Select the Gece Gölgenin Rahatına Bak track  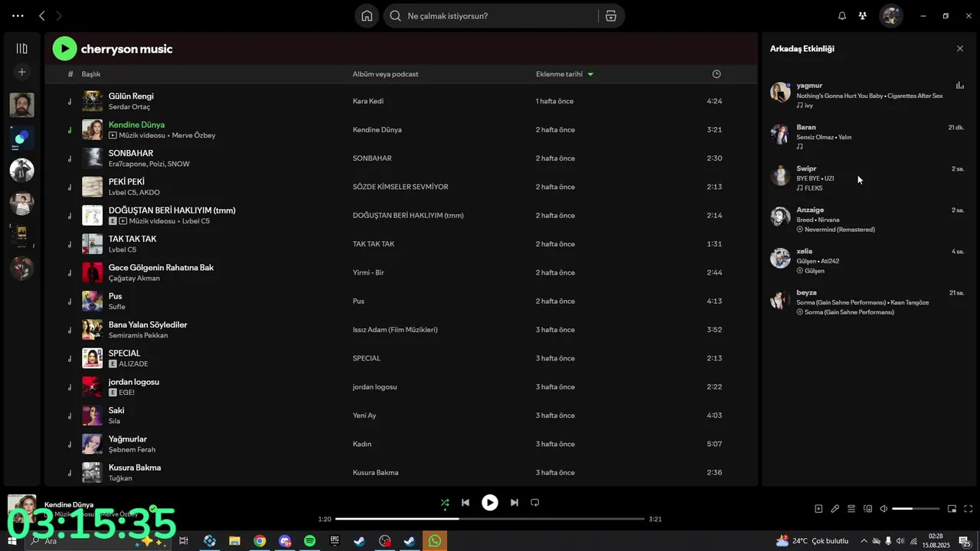pos(161,268)
